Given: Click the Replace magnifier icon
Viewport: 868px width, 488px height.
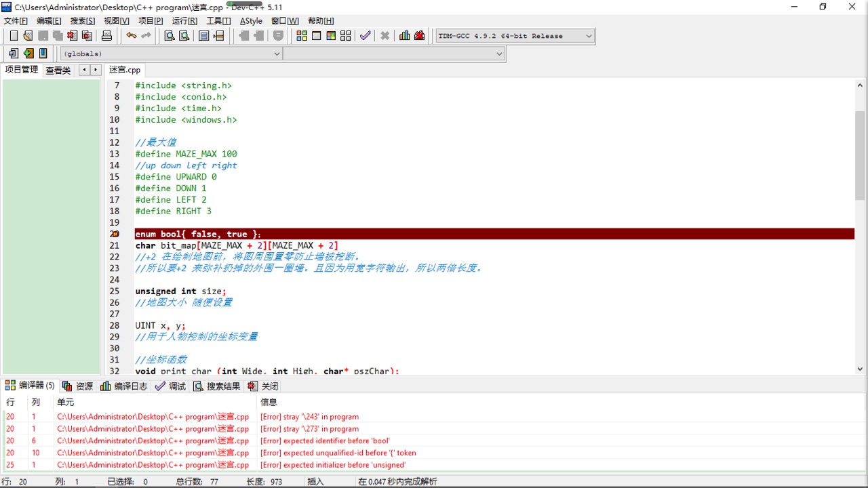Looking at the screenshot, I should tap(184, 36).
